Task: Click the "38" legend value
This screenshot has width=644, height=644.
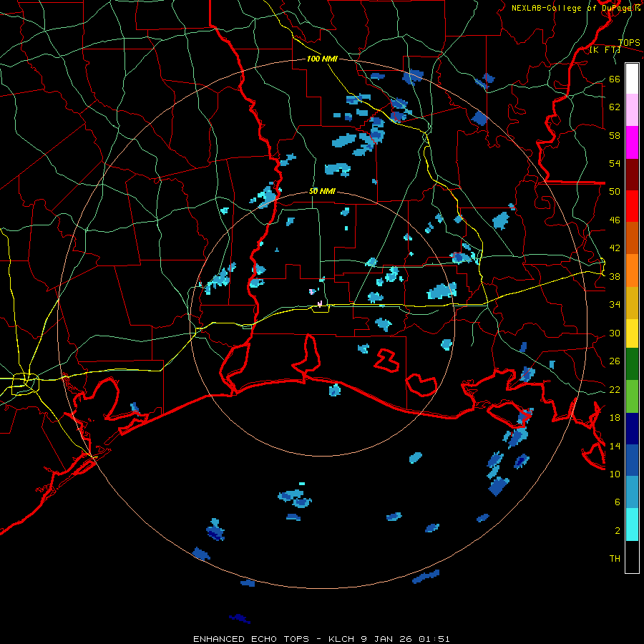Action: point(615,276)
